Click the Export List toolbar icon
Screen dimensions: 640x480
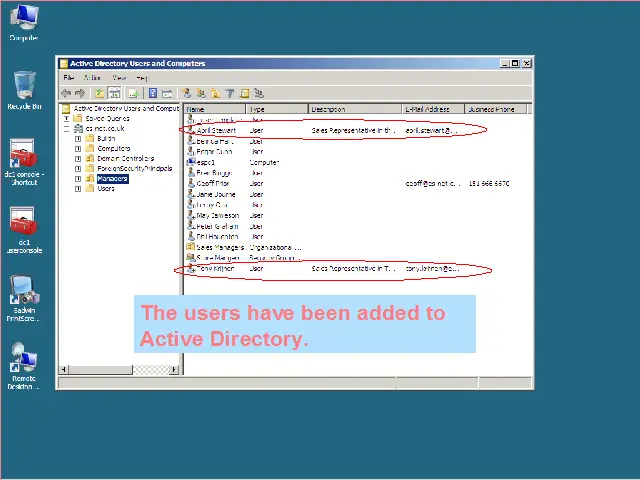(133, 93)
